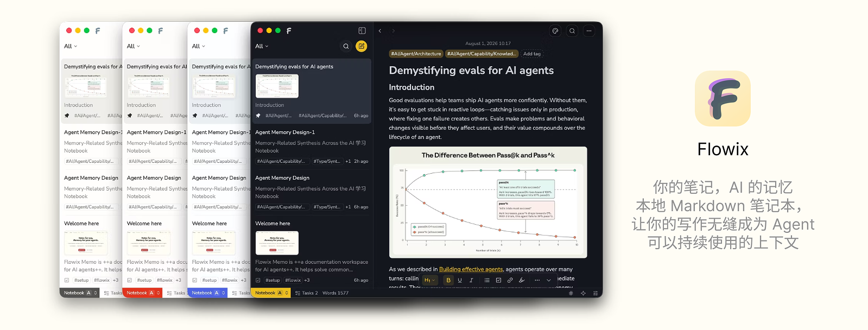
Task: Toggle Welcome here checkbox in blue-themed window
Action: [195, 280]
